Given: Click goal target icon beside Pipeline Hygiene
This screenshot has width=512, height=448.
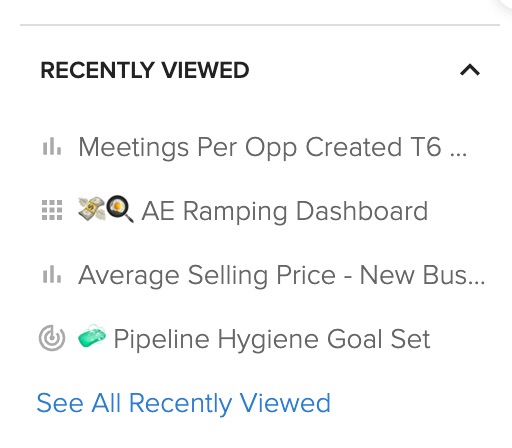Looking at the screenshot, I should [52, 338].
